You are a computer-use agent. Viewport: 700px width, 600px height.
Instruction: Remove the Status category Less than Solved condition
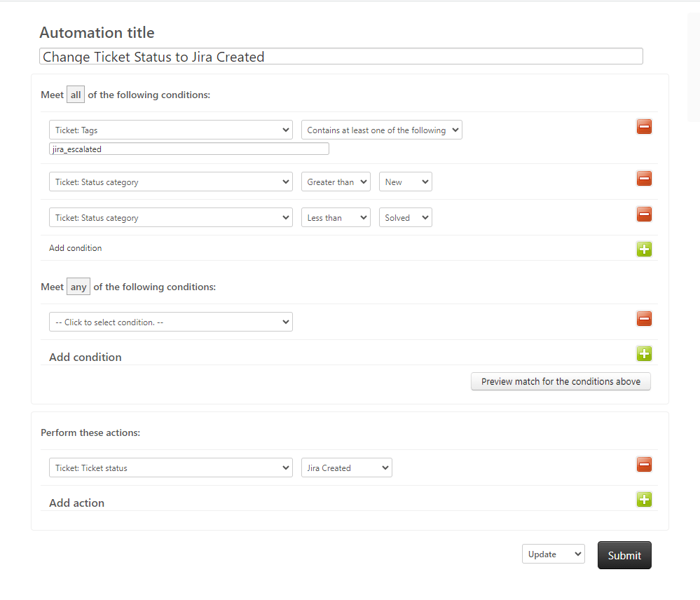(x=644, y=214)
